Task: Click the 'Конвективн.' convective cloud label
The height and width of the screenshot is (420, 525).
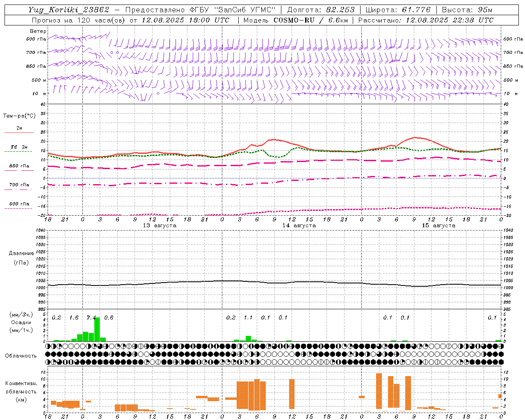Action: tap(21, 383)
